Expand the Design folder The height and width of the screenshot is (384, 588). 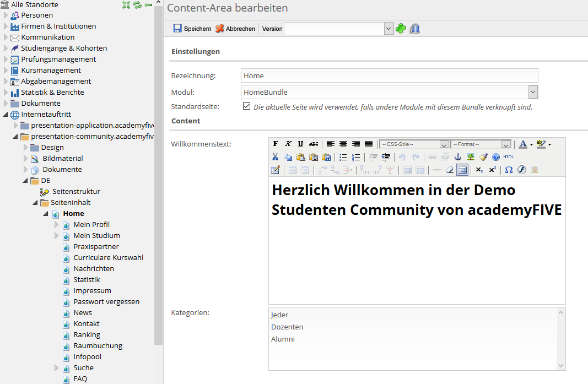click(25, 148)
